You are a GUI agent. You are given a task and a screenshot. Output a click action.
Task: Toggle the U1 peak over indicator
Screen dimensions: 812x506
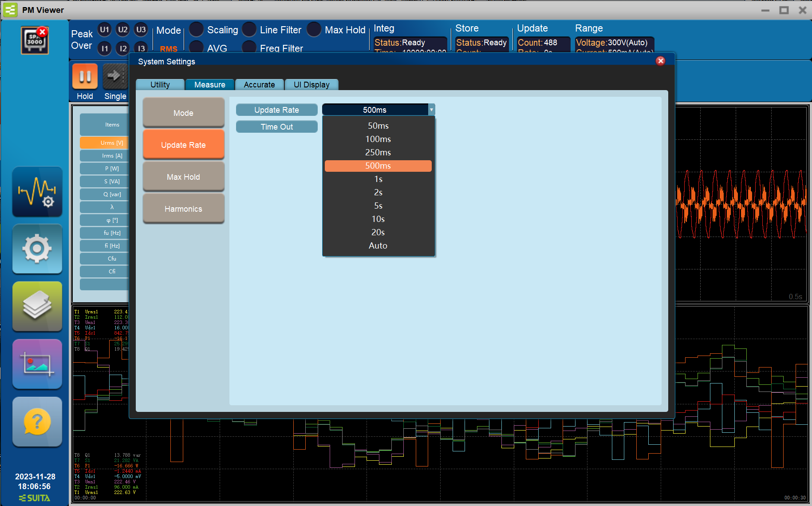pos(104,30)
